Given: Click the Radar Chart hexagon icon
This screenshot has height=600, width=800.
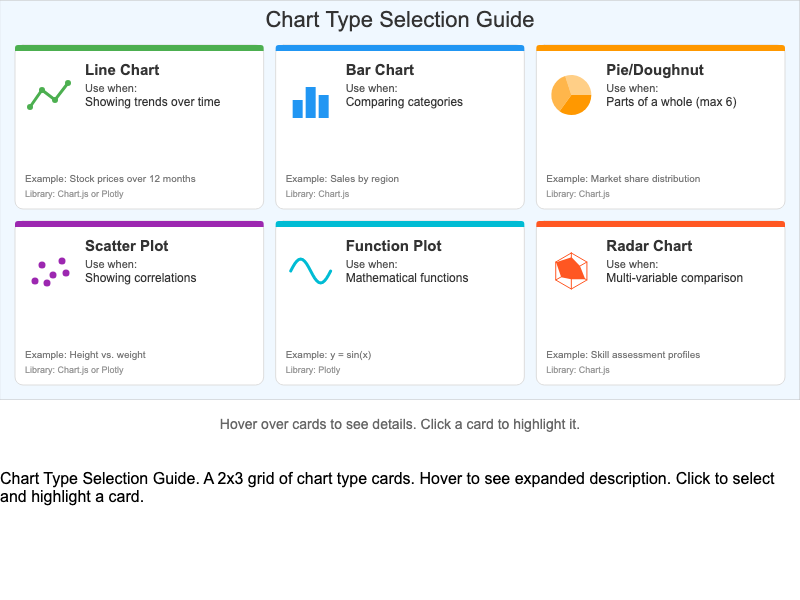Looking at the screenshot, I should [x=571, y=270].
